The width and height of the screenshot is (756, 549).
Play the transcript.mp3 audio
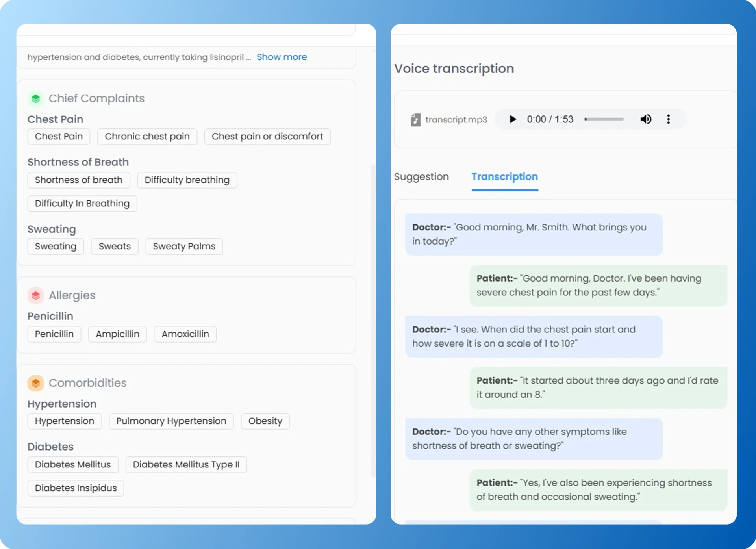[512, 119]
